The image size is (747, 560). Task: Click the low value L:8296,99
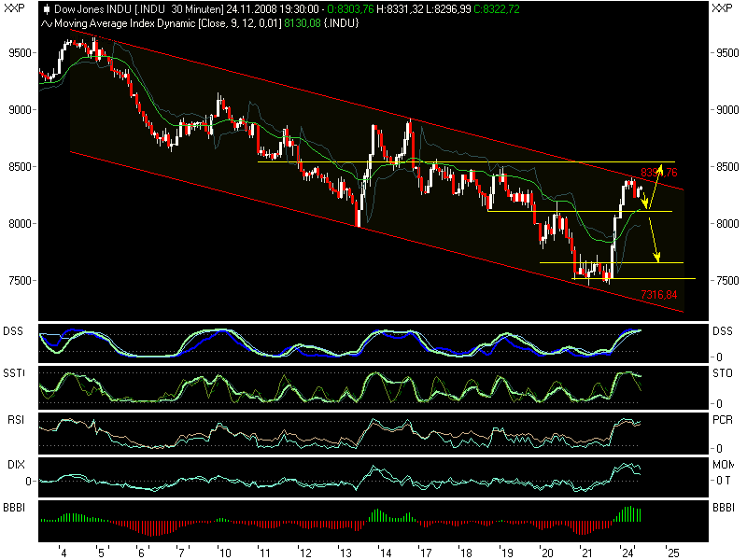click(x=448, y=9)
